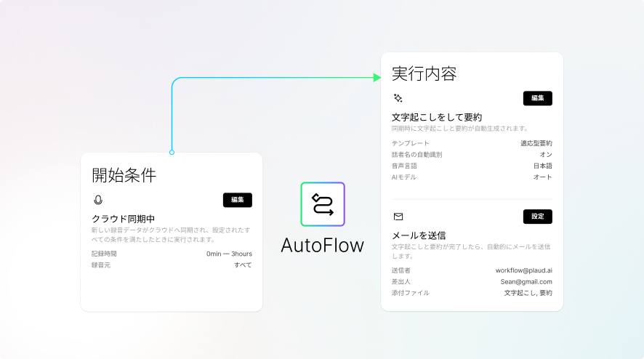Click the green arrowhead pointing to 実行内容
This screenshot has height=359, width=644.
point(377,78)
